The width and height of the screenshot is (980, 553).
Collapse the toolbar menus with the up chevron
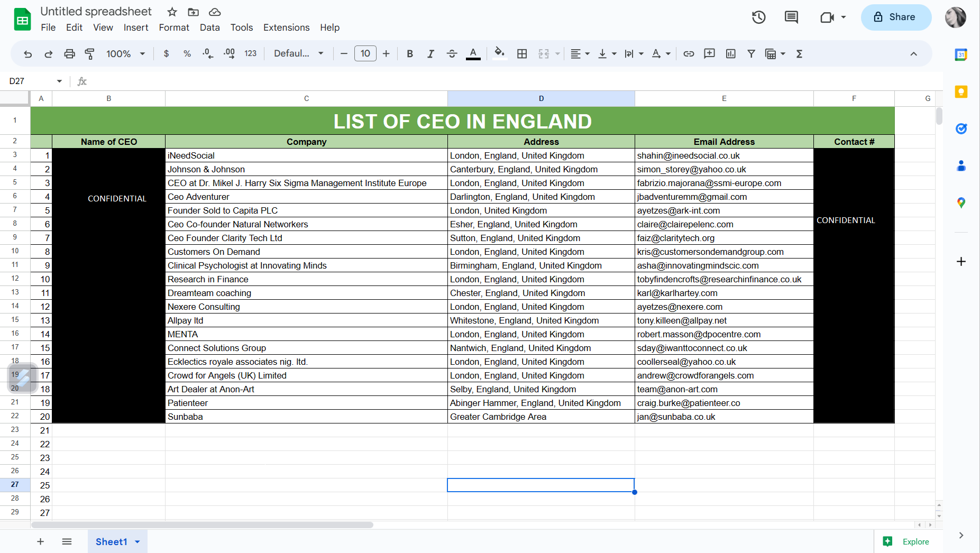click(913, 54)
